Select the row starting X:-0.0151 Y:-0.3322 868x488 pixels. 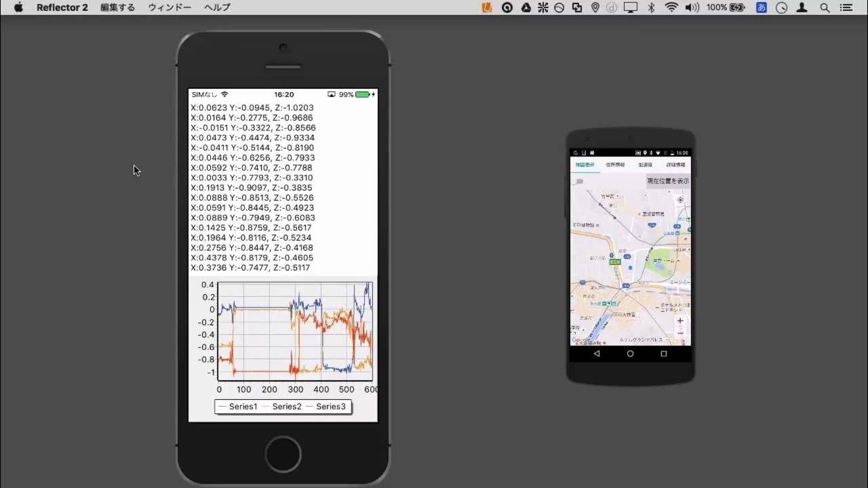click(x=253, y=127)
